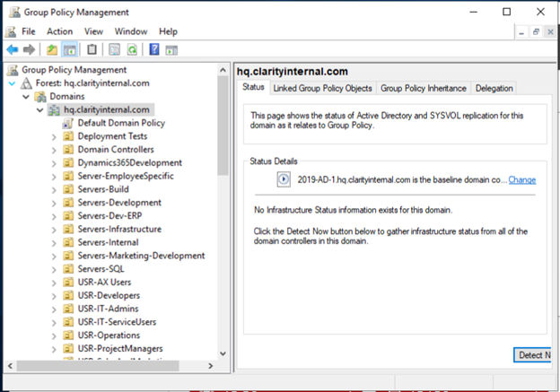
Task: Click the Deployment Tests OU folder icon
Action: pyautogui.click(x=68, y=136)
